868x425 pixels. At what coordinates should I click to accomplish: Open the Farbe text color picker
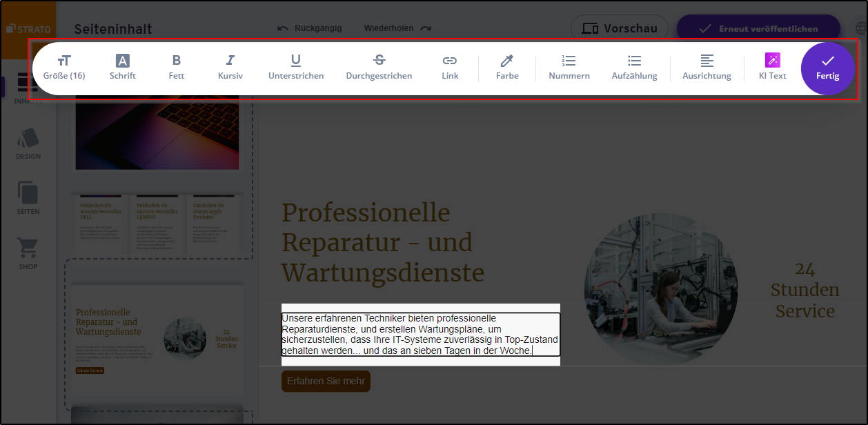pos(507,67)
